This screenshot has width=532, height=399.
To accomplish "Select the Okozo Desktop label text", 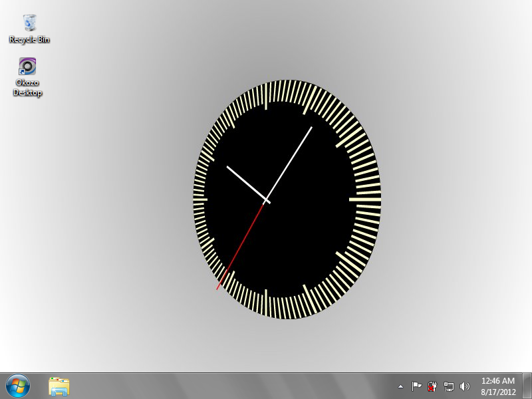I will click(27, 88).
